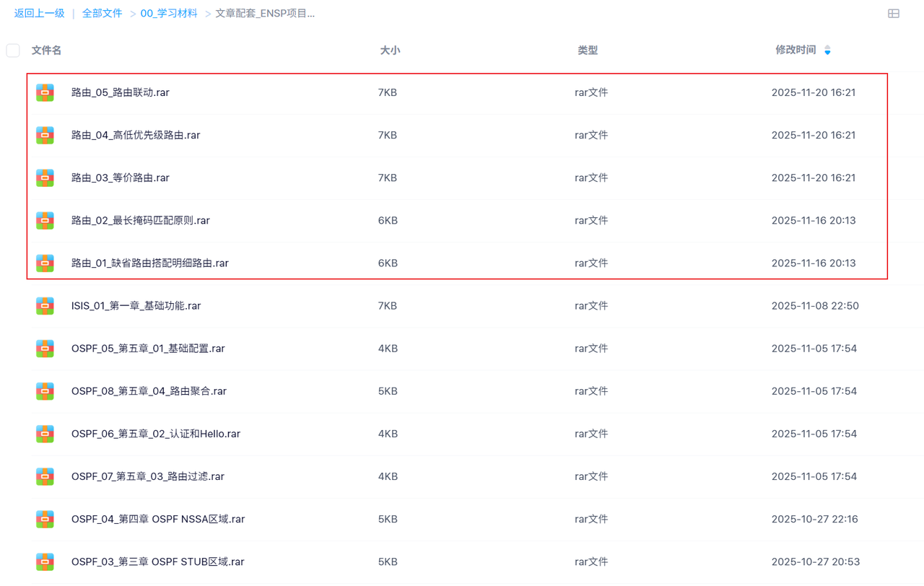
Task: Tick the select-all files checkbox
Action: [13, 51]
